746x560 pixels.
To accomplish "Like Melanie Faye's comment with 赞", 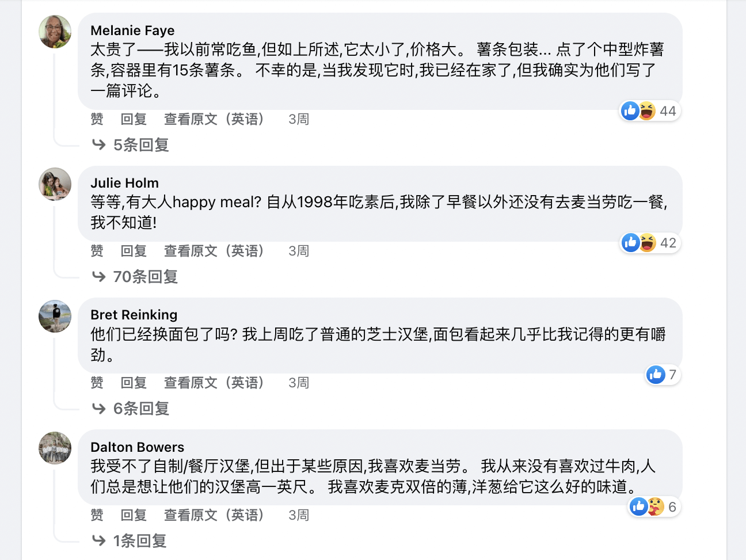I will 97,119.
